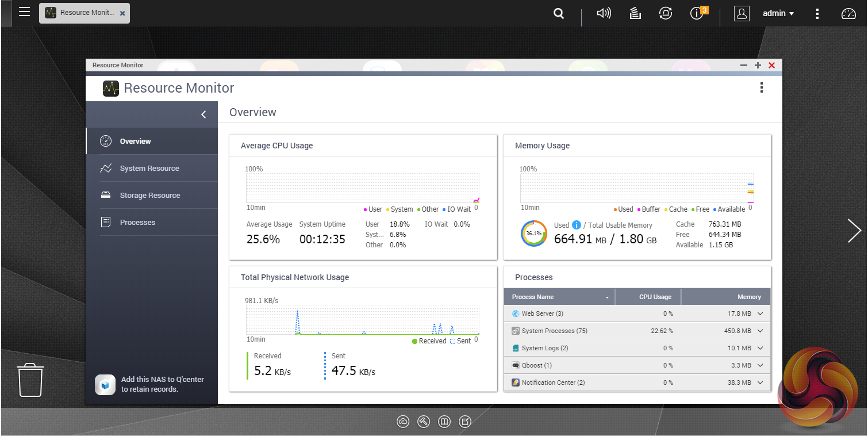Expand the Web Server (3) row
This screenshot has height=436, width=868.
[x=760, y=313]
